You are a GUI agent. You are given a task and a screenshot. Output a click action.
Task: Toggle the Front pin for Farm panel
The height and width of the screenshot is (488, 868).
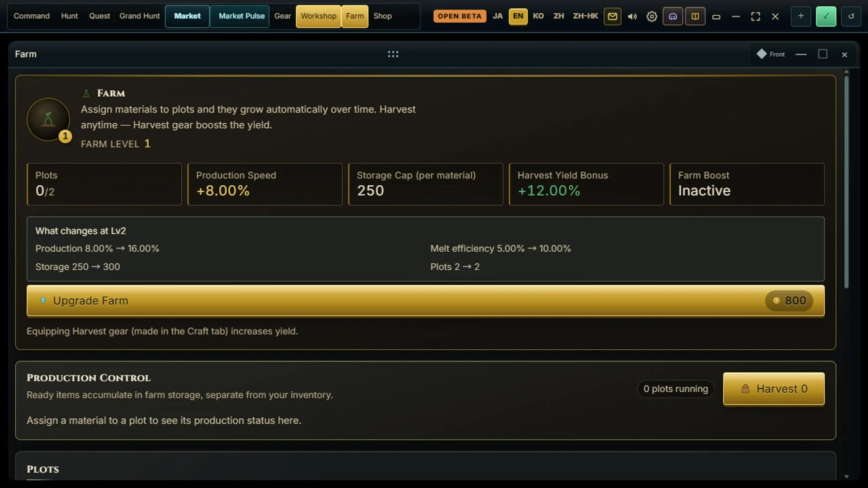(x=771, y=54)
